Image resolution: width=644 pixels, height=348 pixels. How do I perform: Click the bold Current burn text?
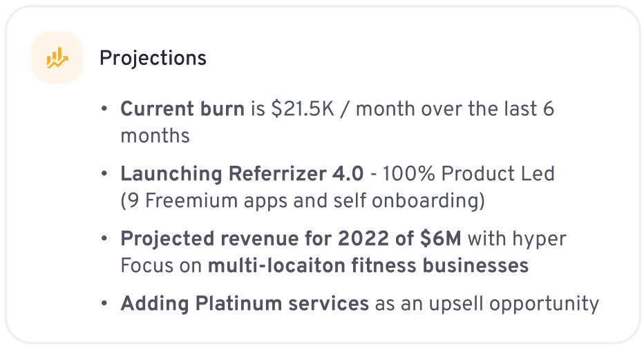182,109
